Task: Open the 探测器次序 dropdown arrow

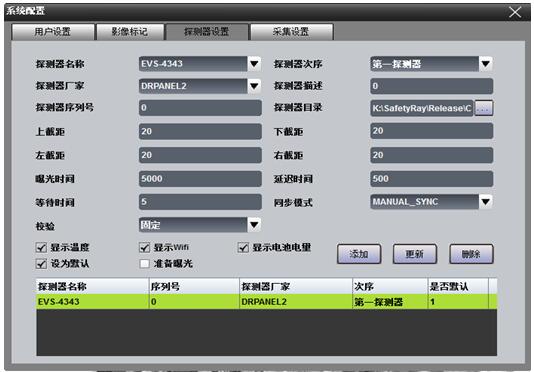Action: coord(486,64)
